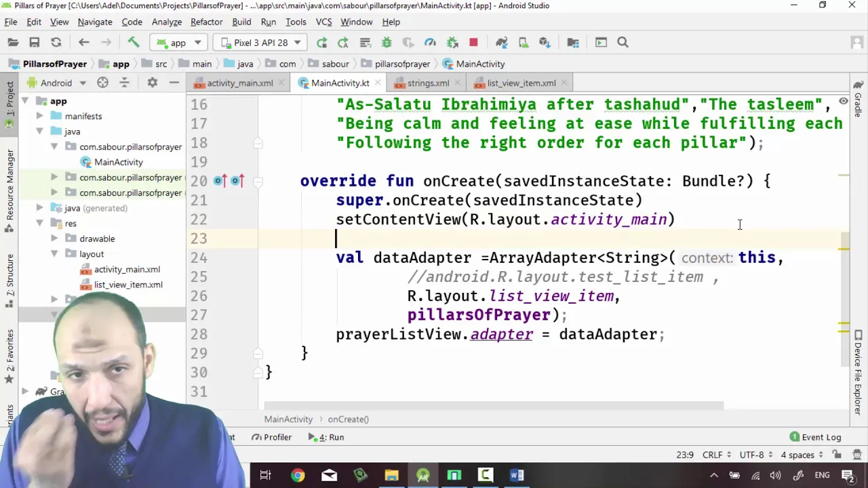Expand the manifests folder
868x488 pixels.
pyautogui.click(x=39, y=116)
